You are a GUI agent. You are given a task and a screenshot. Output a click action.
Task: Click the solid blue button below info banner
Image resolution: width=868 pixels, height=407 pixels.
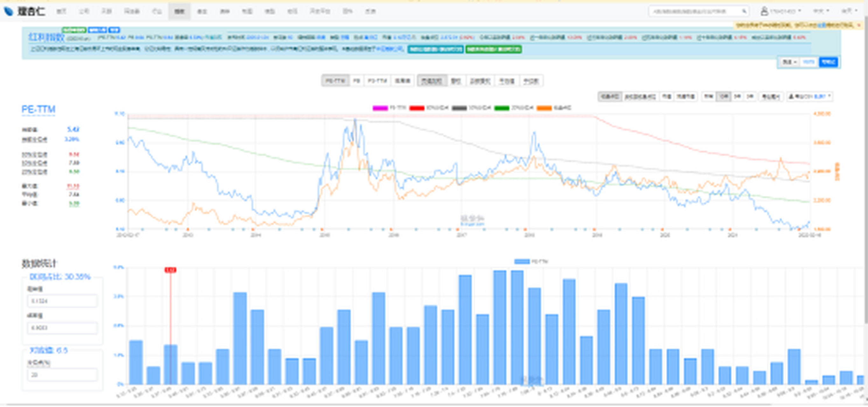pos(828,62)
